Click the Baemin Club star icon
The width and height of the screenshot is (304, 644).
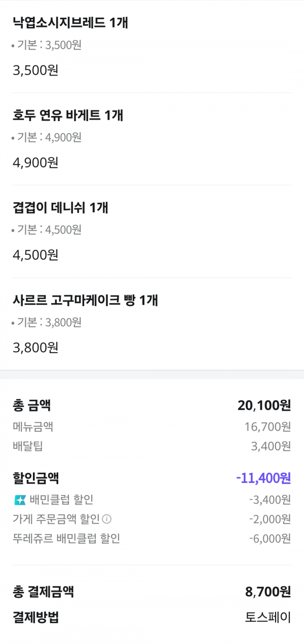click(x=20, y=500)
